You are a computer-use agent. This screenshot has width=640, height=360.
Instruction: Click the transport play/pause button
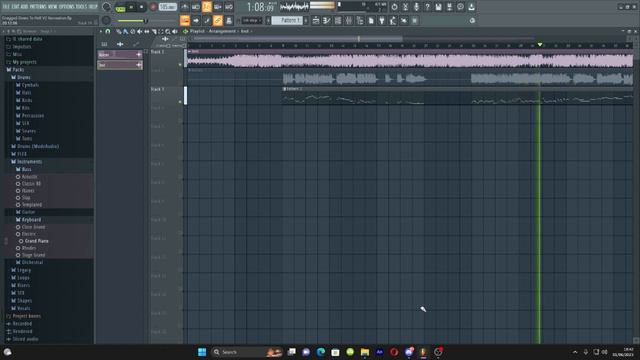(x=131, y=7)
